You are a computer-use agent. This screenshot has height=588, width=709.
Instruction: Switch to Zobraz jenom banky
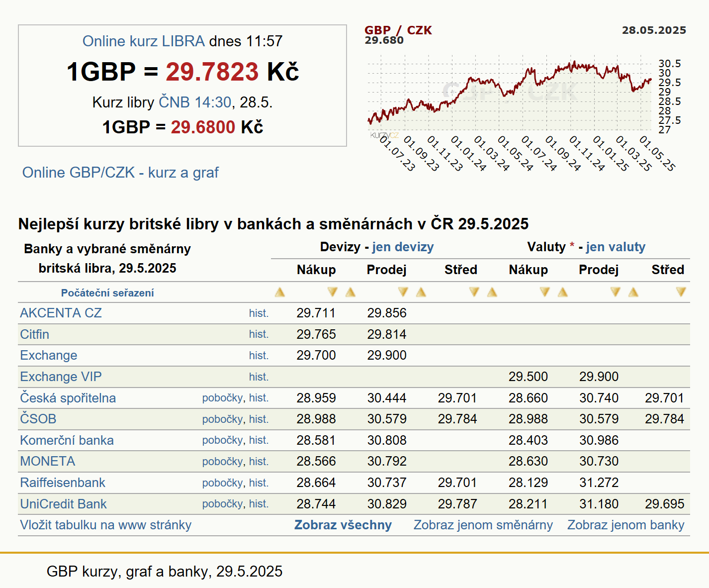point(626,525)
